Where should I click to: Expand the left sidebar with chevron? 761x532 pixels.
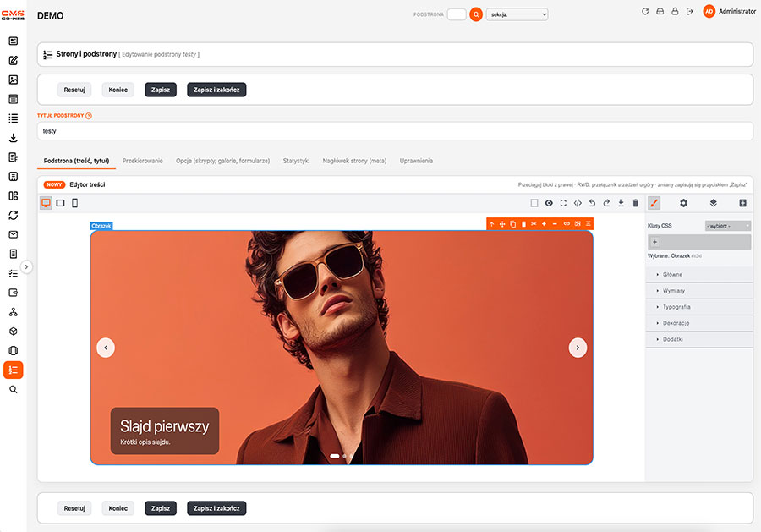[27, 266]
